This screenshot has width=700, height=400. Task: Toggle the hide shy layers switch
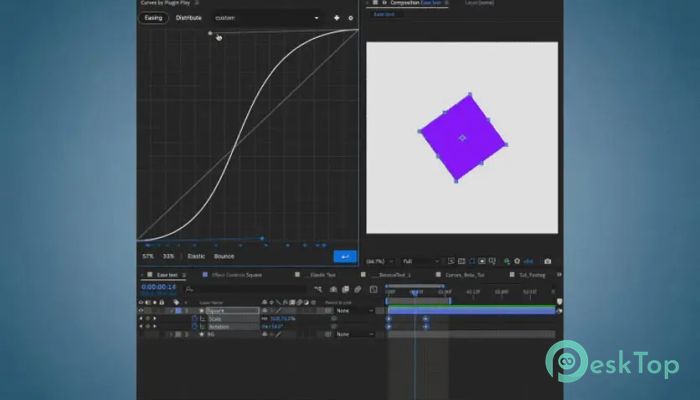[x=333, y=290]
